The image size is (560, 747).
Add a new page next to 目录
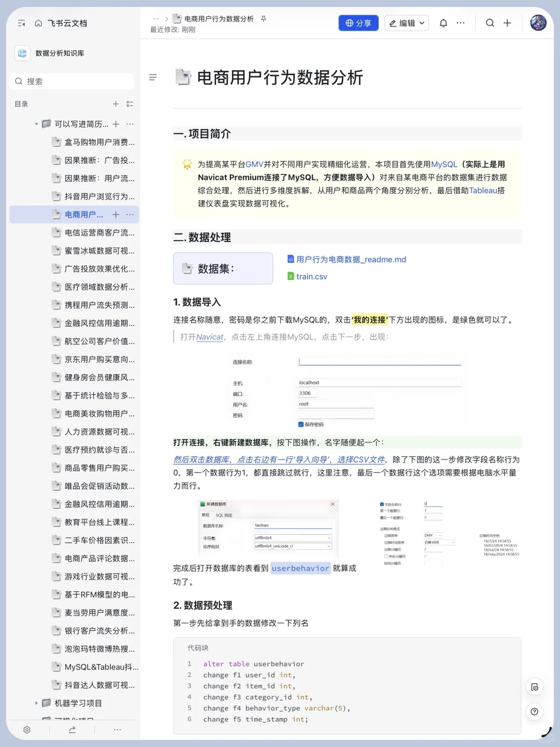click(x=116, y=104)
